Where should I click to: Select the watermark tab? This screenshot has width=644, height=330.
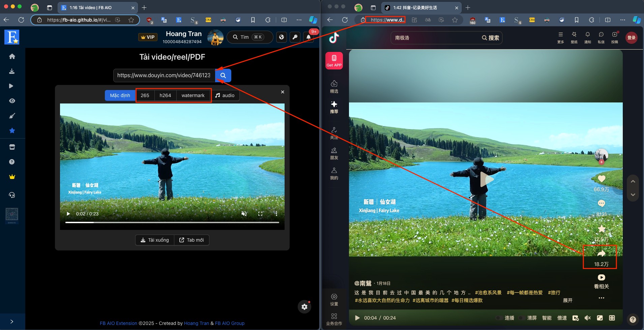pyautogui.click(x=193, y=95)
